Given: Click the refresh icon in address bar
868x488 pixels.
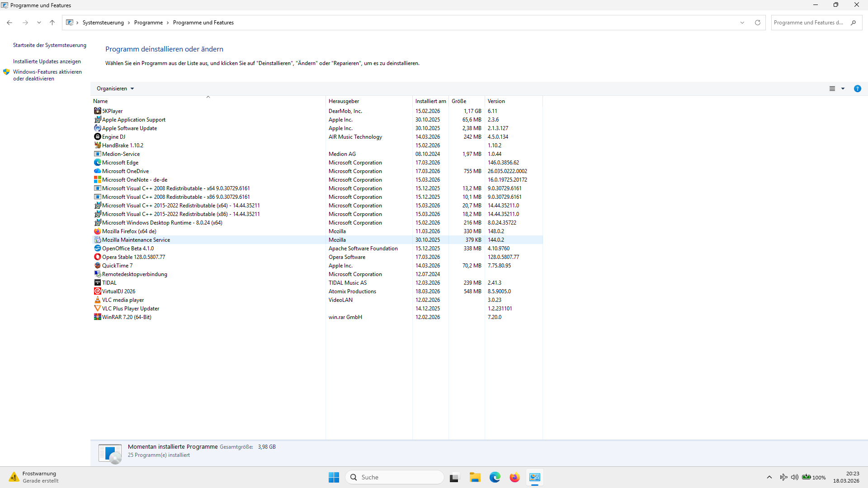Looking at the screenshot, I should 758,23.
